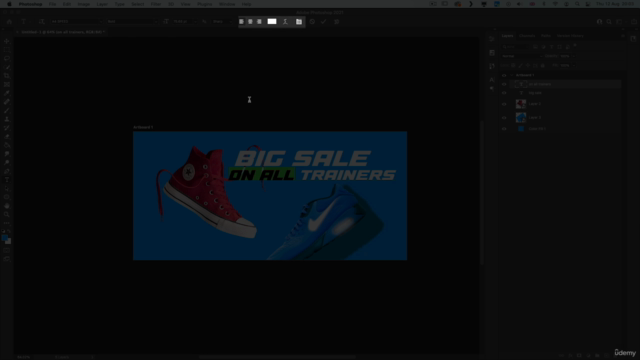Screen dimensions: 640x360
Task: Open the anti-aliasing Sharp dropdown
Action: 223,22
